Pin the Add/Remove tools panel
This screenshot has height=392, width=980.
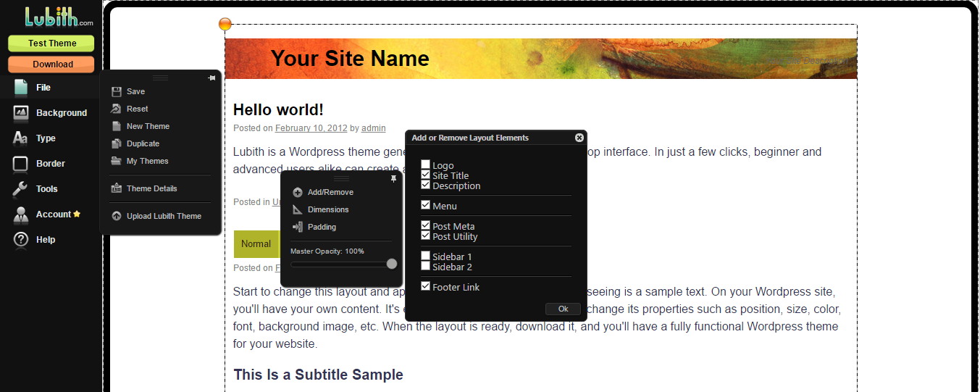pyautogui.click(x=393, y=178)
